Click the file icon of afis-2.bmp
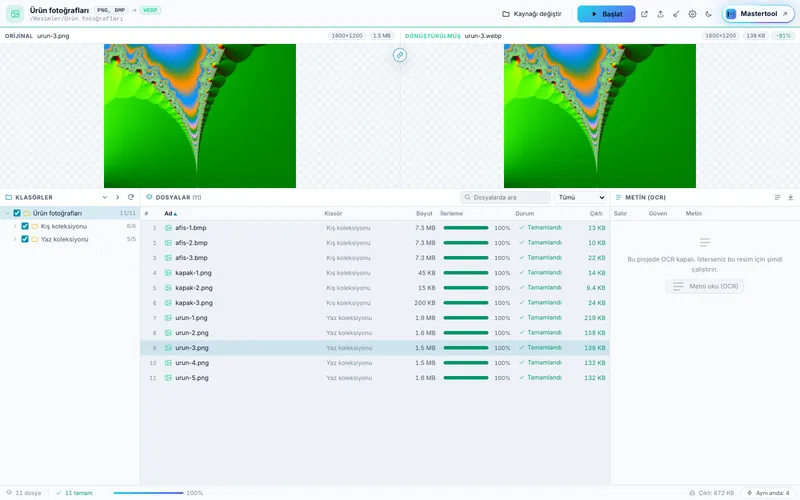Viewport: 800px width, 500px height. click(168, 243)
